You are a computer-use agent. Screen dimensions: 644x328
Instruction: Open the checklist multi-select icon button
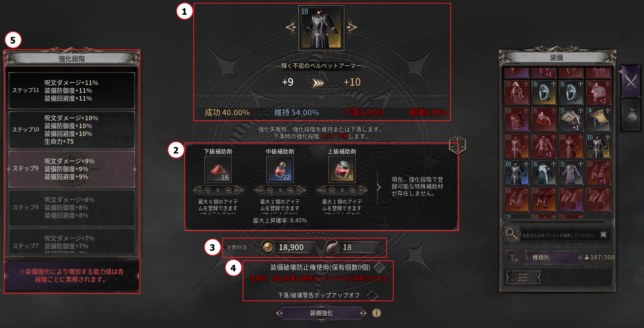click(x=523, y=278)
